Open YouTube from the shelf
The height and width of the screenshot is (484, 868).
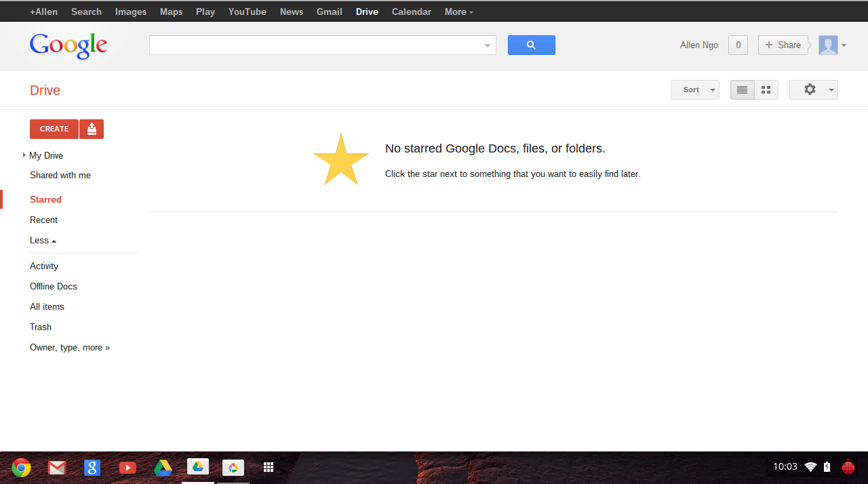[127, 468]
